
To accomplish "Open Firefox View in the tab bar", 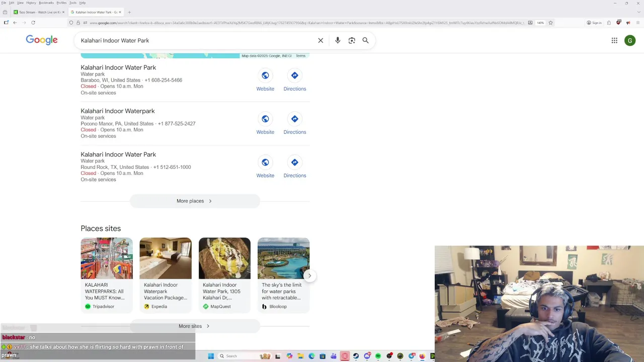I will (x=5, y=12).
